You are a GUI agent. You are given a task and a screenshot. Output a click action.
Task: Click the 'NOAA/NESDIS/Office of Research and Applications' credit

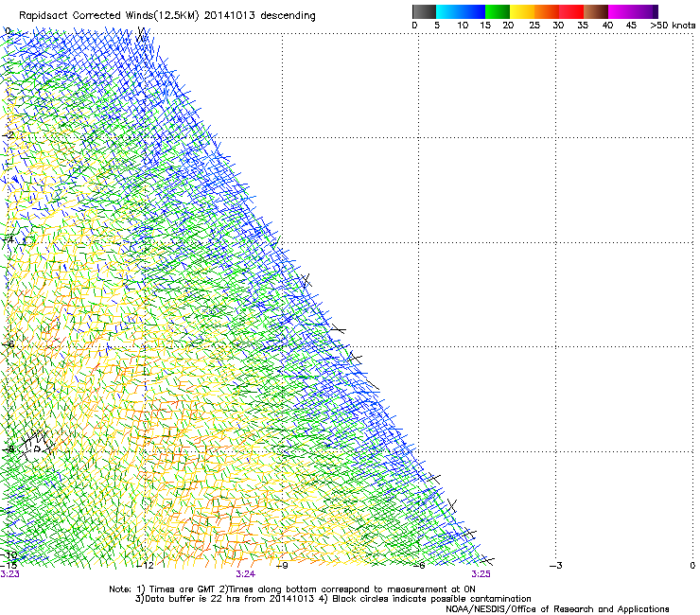(557, 609)
